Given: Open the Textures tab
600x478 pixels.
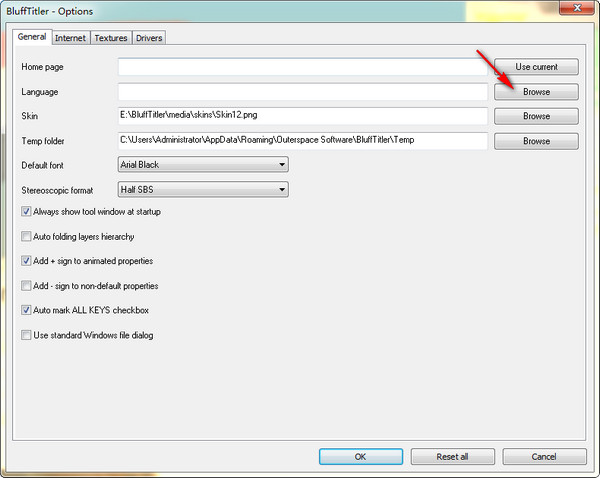Looking at the screenshot, I should coord(111,38).
